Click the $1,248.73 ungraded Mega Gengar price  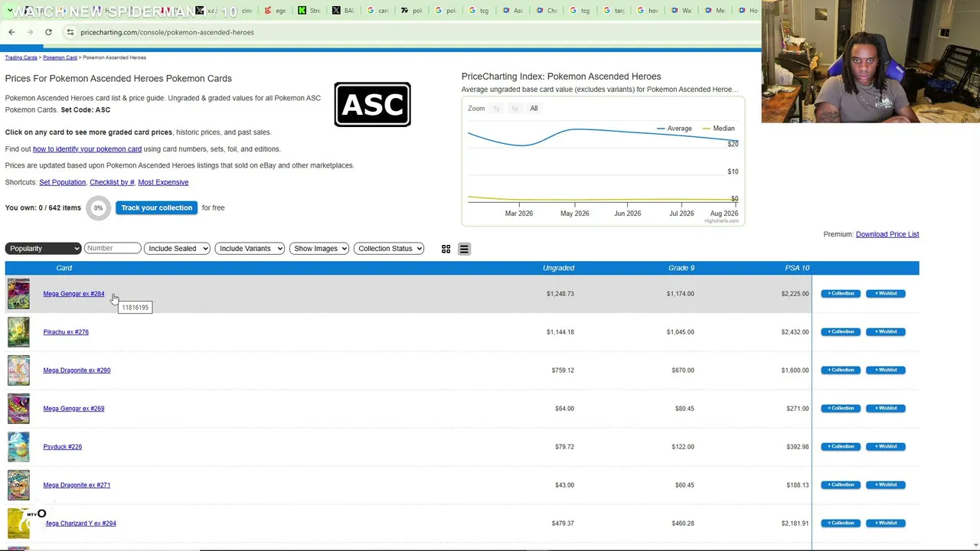(x=560, y=294)
